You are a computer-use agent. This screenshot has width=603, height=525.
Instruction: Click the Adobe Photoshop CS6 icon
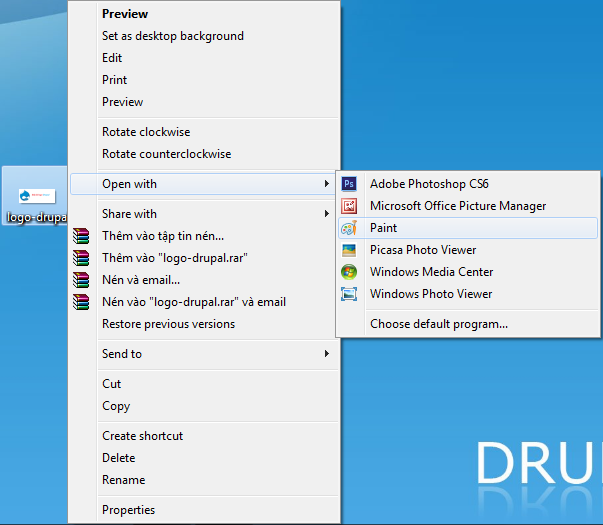click(x=349, y=184)
